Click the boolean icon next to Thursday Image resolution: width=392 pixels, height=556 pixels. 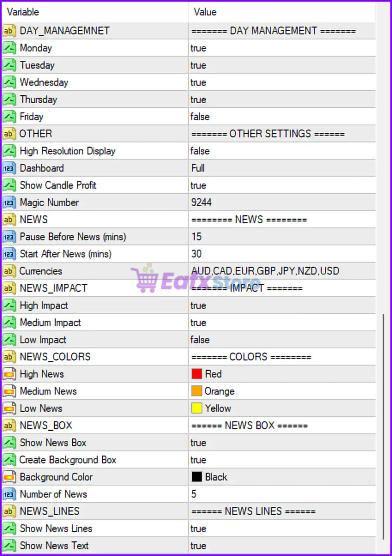coord(9,99)
